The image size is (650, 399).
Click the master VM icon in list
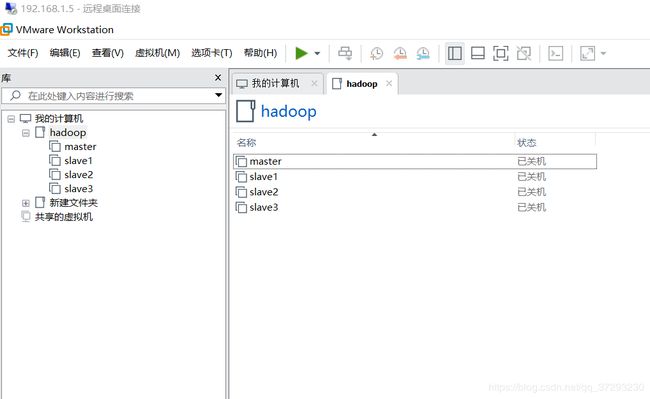241,161
